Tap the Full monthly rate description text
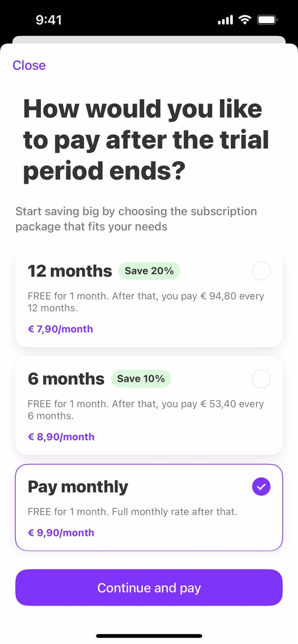This screenshot has height=644, width=298. click(132, 512)
